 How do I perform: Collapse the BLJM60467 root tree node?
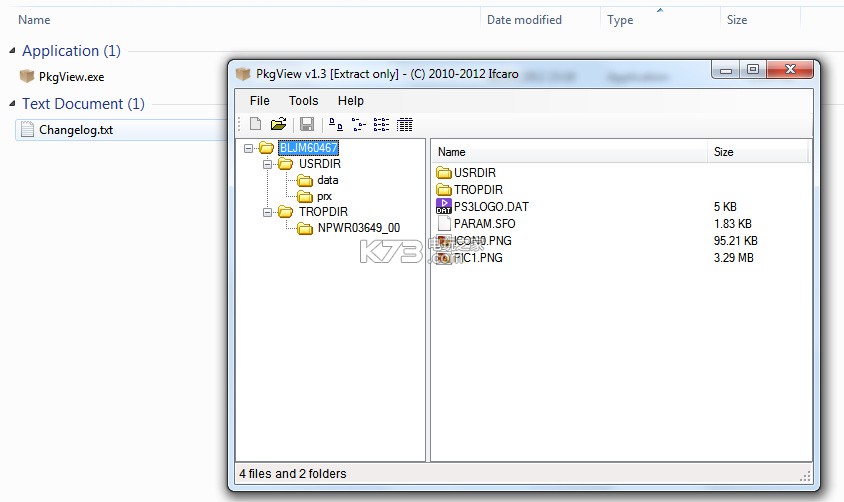click(x=249, y=148)
